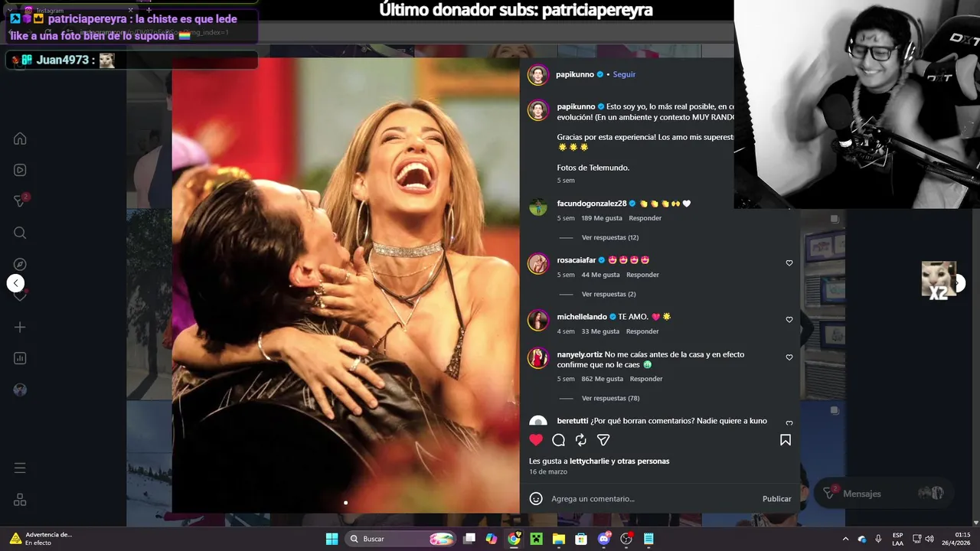980x551 pixels.
Task: Reply to michellelando's comment
Action: (642, 331)
